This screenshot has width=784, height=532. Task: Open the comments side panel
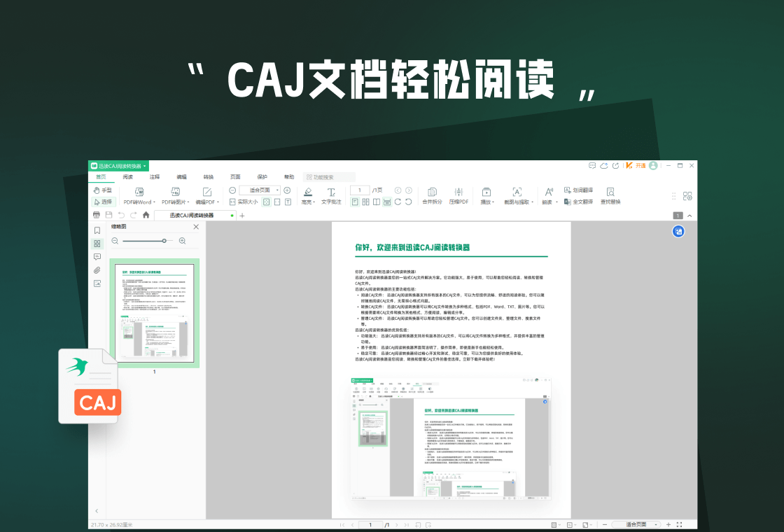pyautogui.click(x=97, y=257)
